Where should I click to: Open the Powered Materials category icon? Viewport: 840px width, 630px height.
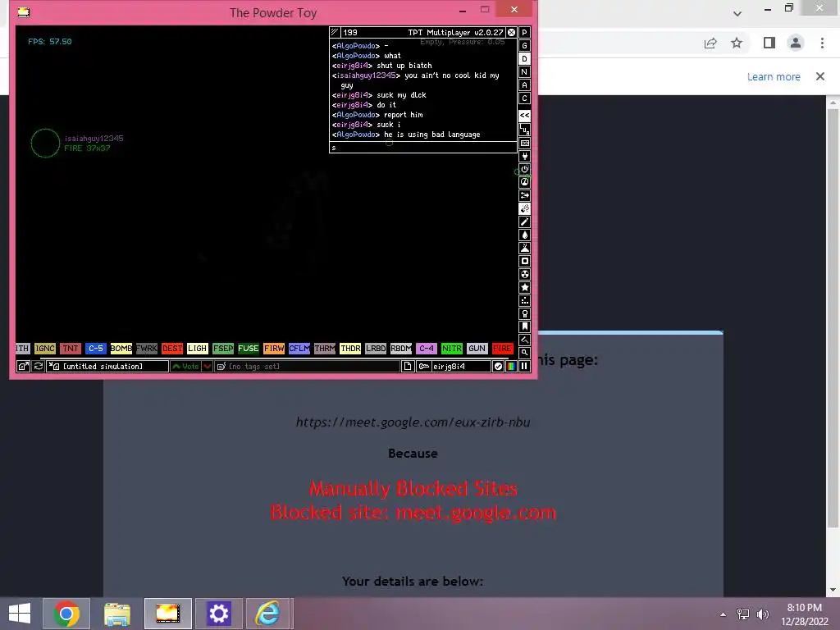(524, 169)
